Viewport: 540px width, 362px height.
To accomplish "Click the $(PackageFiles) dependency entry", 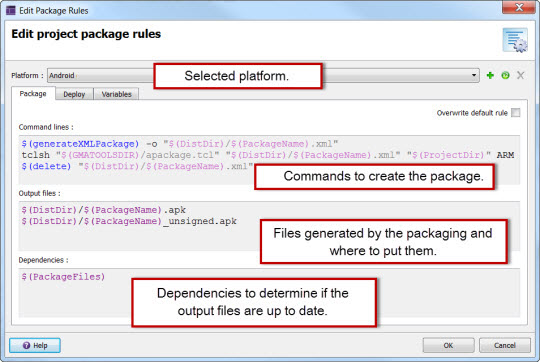I will tap(63, 277).
